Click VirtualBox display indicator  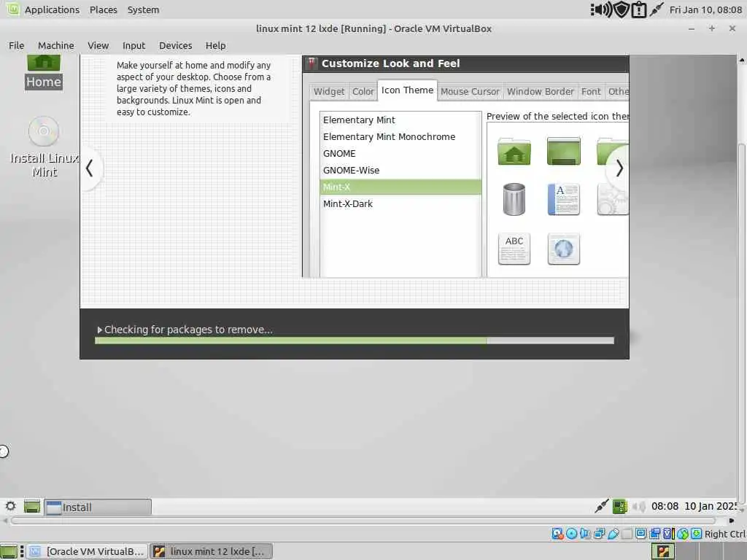640,533
